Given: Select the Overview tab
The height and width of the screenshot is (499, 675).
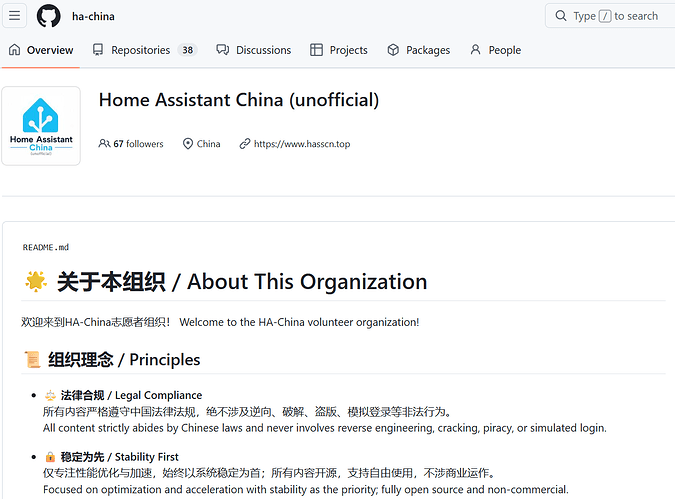Looking at the screenshot, I should pos(41,50).
